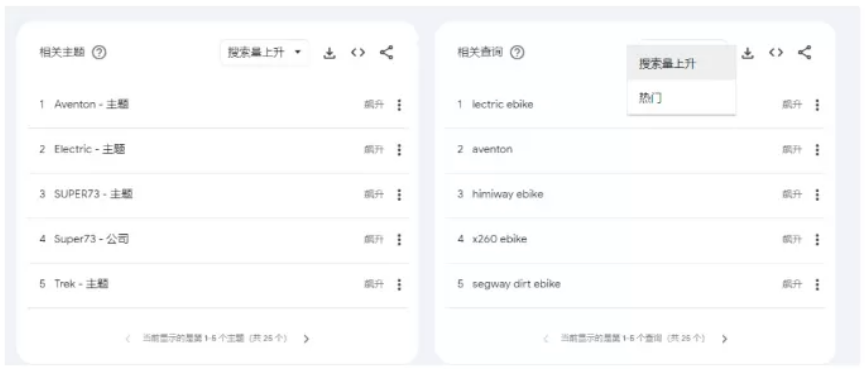Select 热门 option in open menu

point(681,98)
